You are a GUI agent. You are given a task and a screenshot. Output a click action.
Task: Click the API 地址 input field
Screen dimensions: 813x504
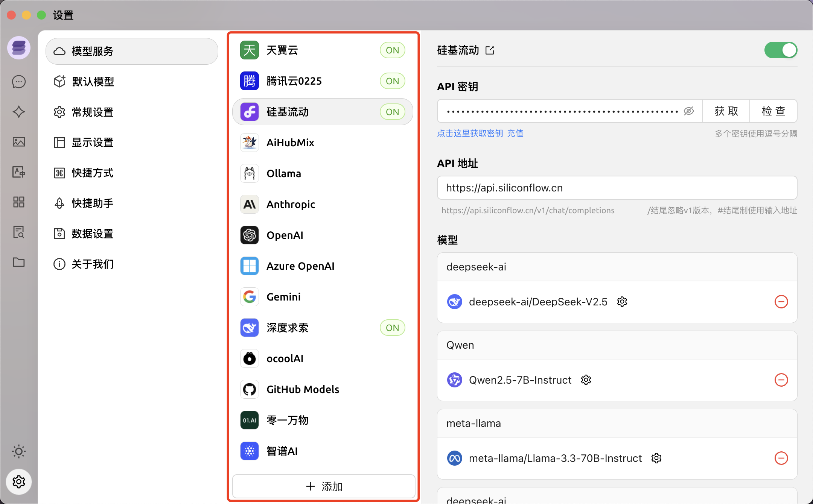tap(617, 188)
